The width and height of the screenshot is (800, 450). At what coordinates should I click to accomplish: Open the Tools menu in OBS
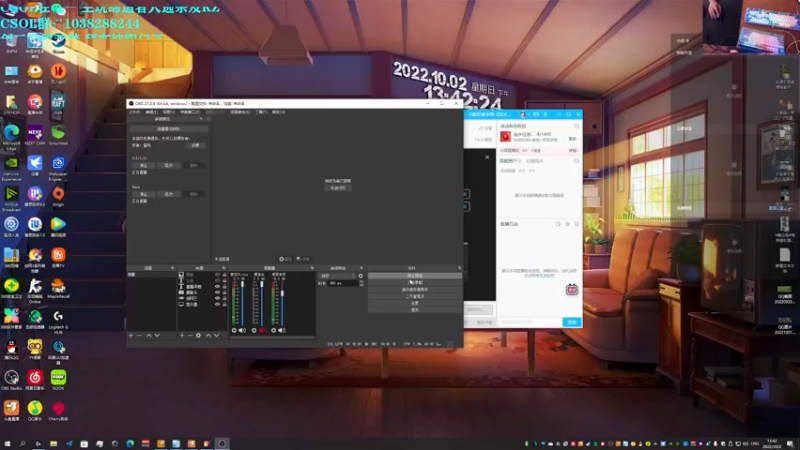tap(261, 112)
